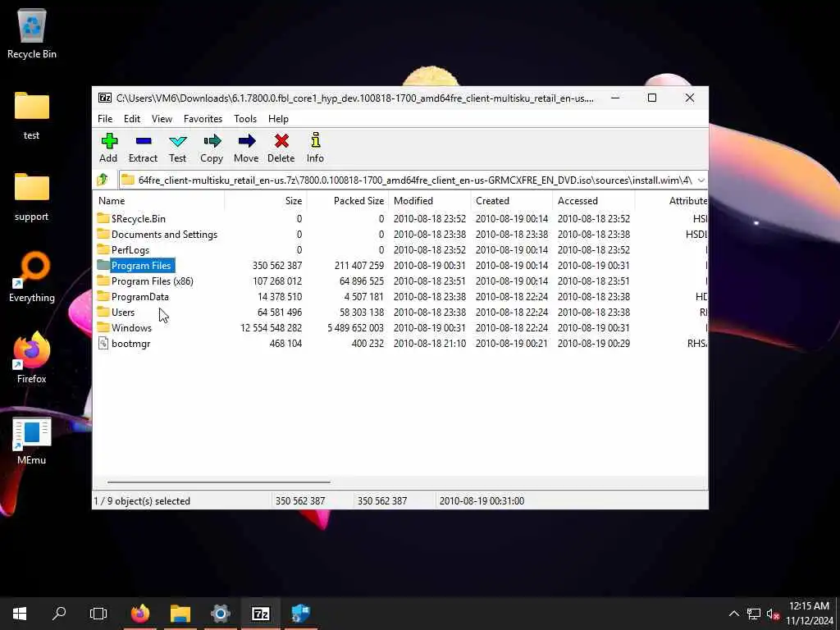Click the Extract toolbar icon
Image resolution: width=840 pixels, height=630 pixels.
pyautogui.click(x=143, y=141)
